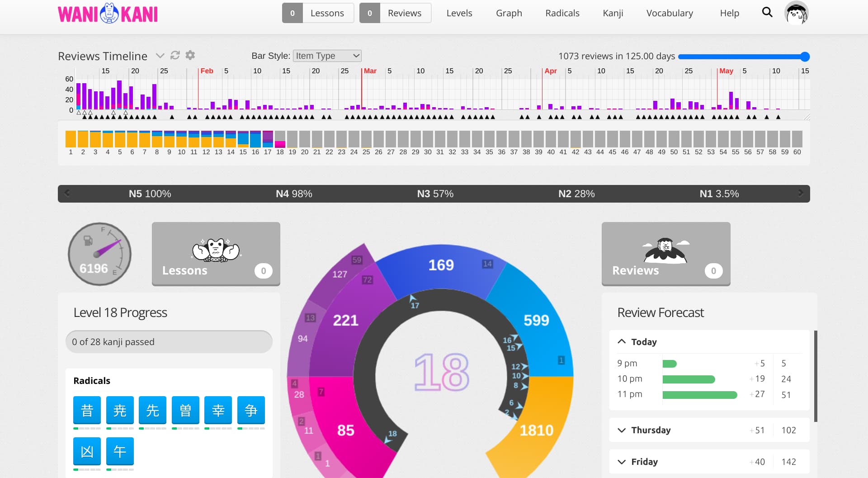Open the Radicals menu
Image resolution: width=868 pixels, height=478 pixels.
[x=562, y=13]
